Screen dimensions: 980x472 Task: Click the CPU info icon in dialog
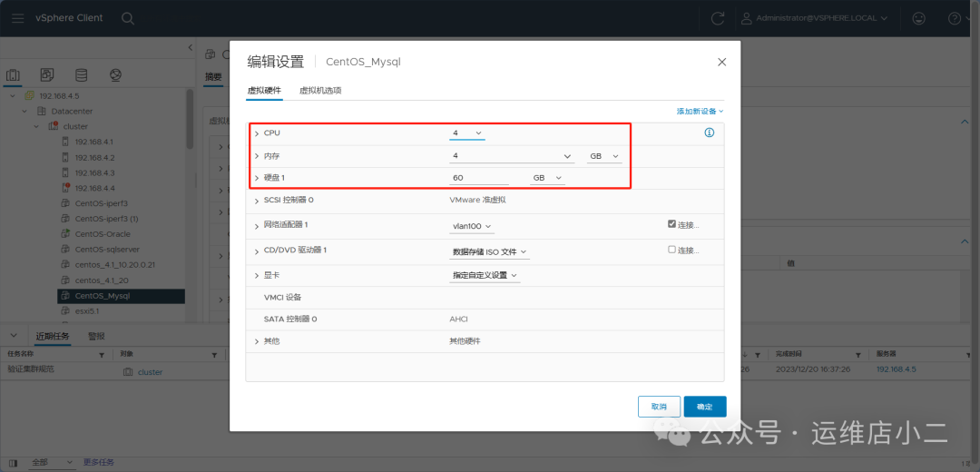pyautogui.click(x=710, y=133)
